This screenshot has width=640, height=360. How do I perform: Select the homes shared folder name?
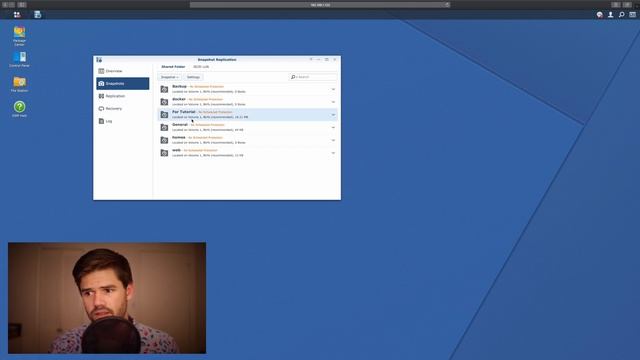179,137
